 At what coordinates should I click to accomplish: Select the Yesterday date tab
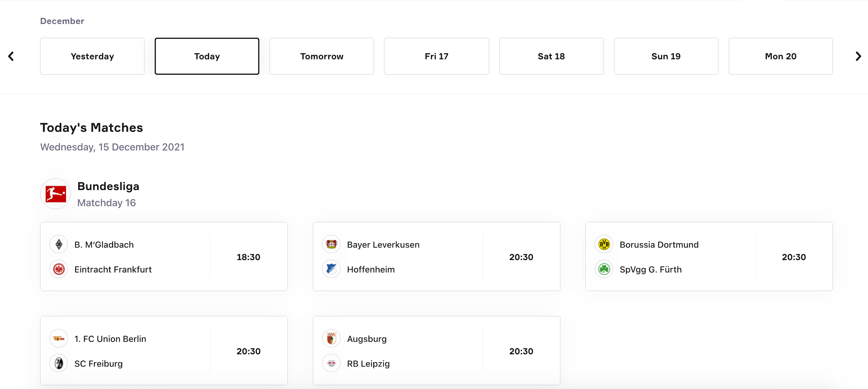[x=92, y=56]
